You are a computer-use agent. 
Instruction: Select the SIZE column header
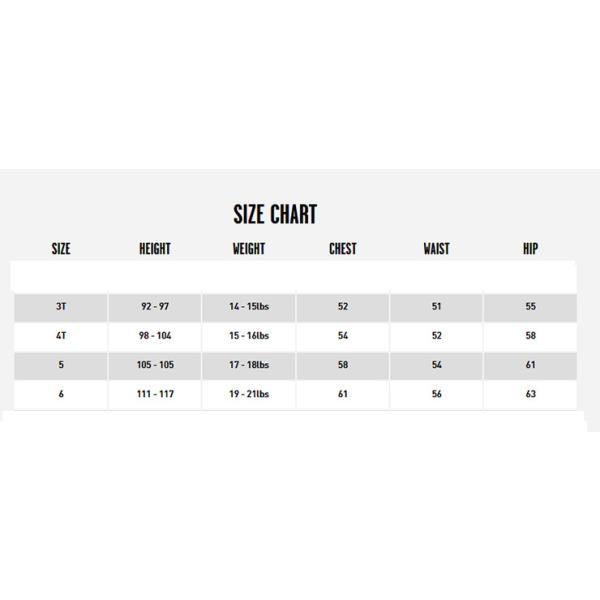point(61,249)
